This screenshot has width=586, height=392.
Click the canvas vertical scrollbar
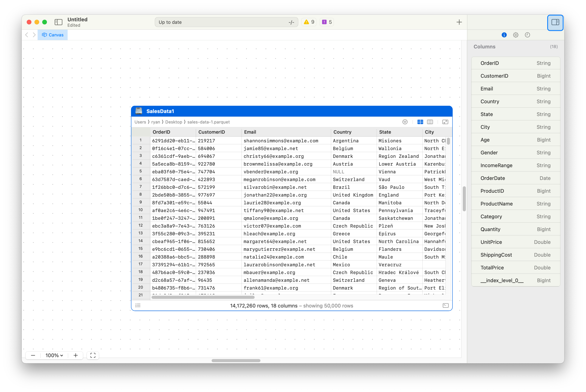(x=464, y=199)
